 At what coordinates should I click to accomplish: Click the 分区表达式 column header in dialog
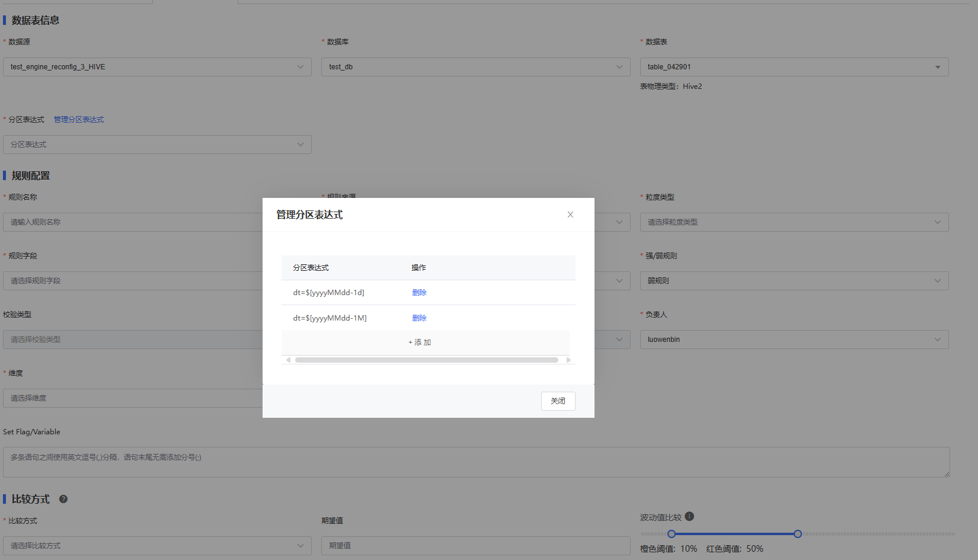click(311, 268)
